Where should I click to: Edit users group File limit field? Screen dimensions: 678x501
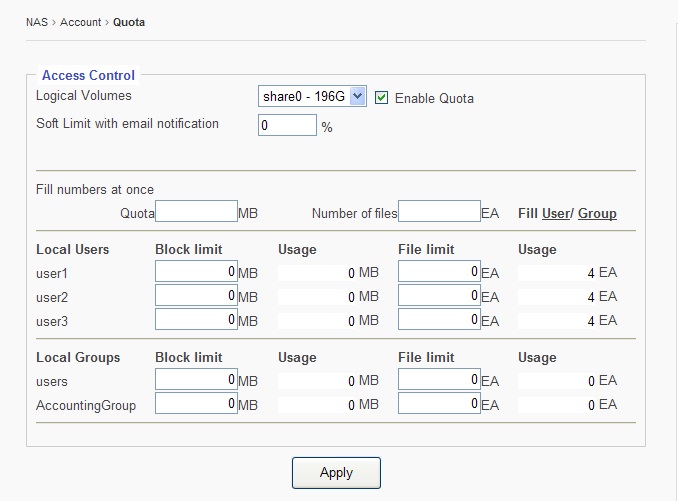[x=439, y=380]
